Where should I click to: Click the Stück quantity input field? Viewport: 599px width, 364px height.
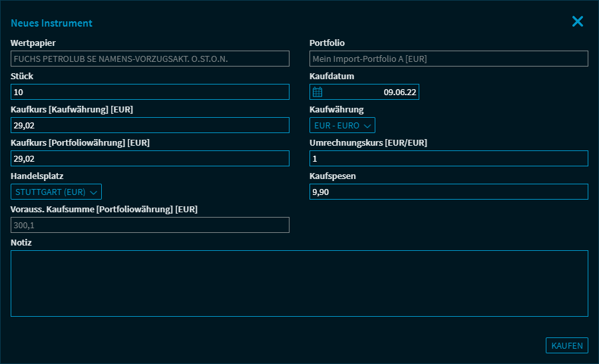[150, 92]
